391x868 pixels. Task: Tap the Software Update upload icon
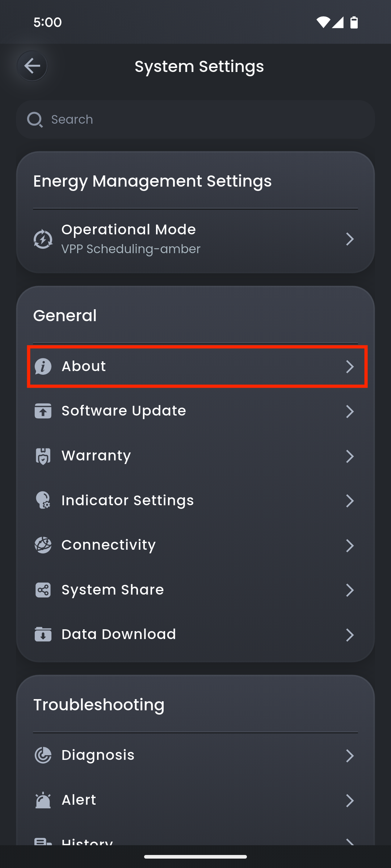tap(43, 411)
